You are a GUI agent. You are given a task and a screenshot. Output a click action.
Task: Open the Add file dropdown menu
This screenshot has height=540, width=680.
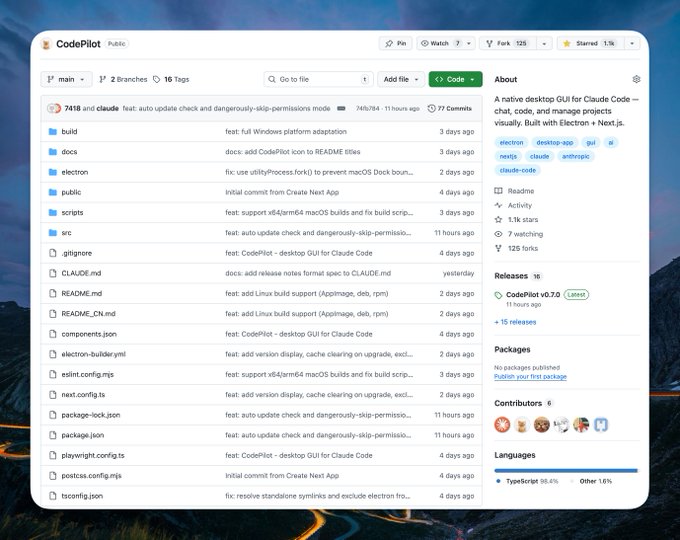pyautogui.click(x=400, y=79)
